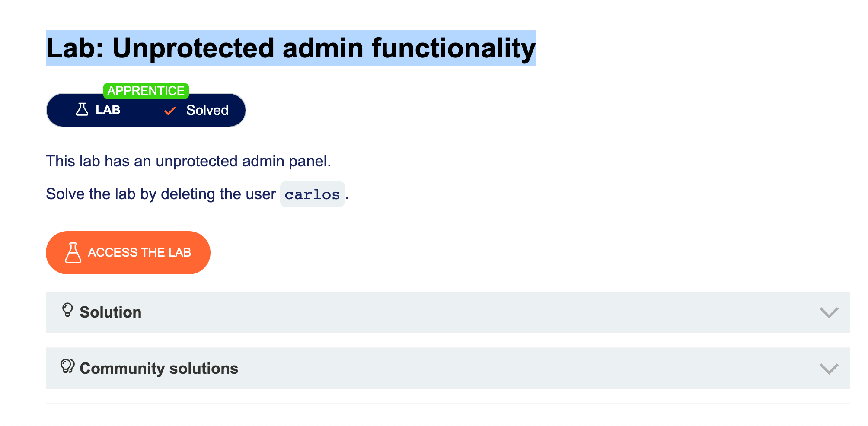Image resolution: width=868 pixels, height=426 pixels.
Task: Expand Community solutions using its chevron arrow
Action: [829, 369]
